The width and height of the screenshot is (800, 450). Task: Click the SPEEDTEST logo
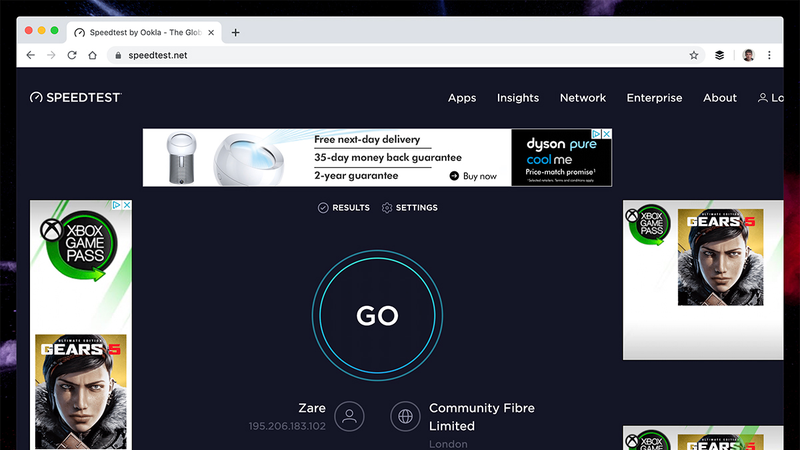point(76,97)
